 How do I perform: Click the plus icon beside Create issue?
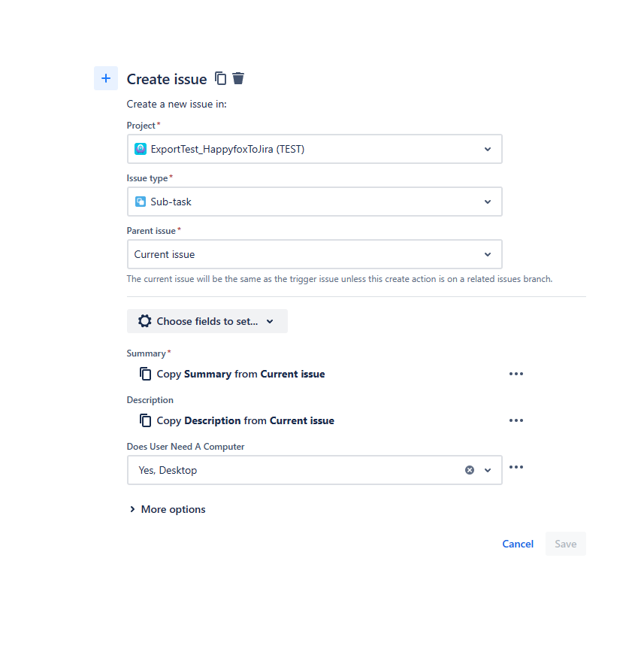(x=105, y=78)
